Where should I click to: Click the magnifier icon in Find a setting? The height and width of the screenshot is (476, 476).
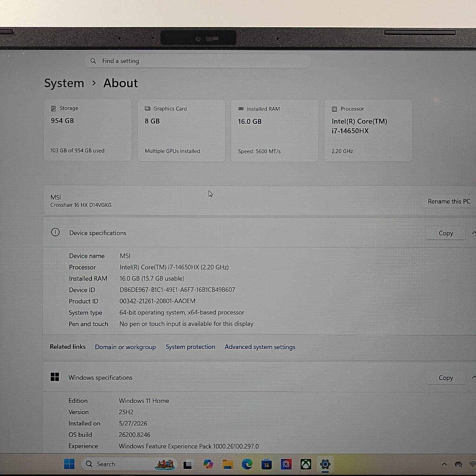coord(93,61)
